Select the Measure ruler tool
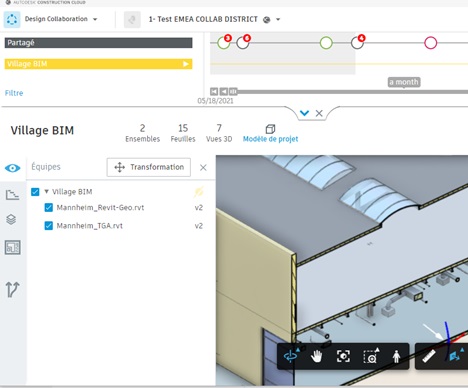 coord(428,356)
